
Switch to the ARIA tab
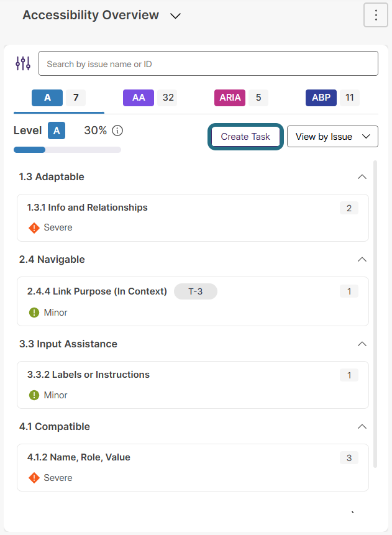[x=230, y=98]
